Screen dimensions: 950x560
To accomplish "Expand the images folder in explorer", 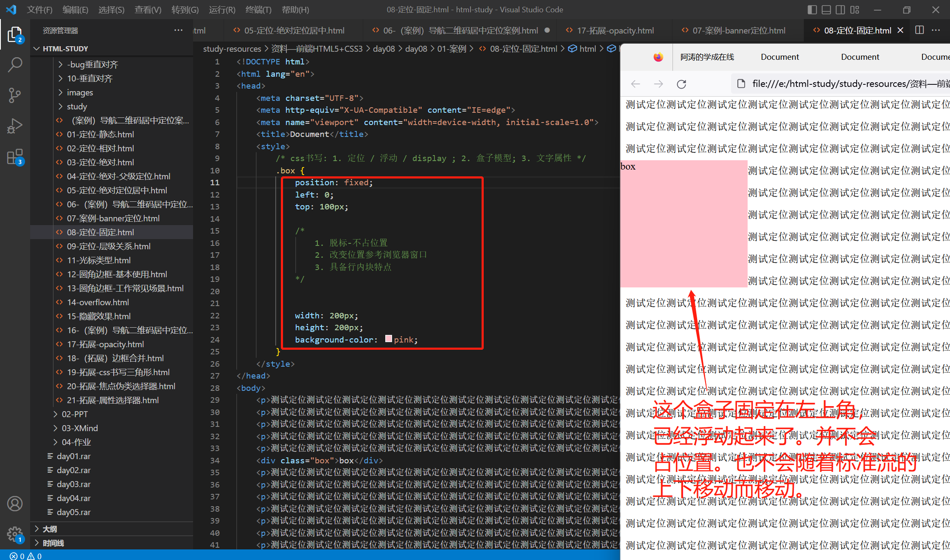I will (80, 92).
